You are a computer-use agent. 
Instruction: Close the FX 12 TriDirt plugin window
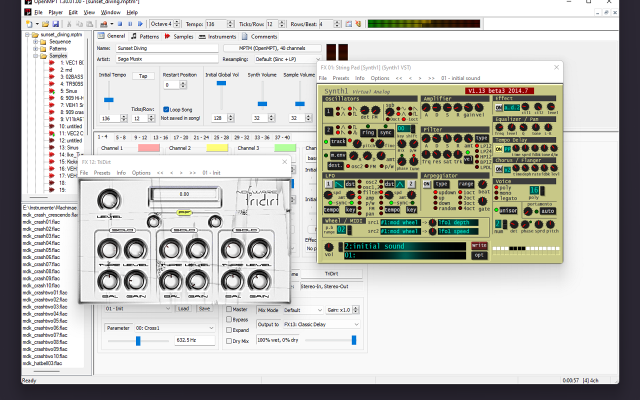click(284, 162)
